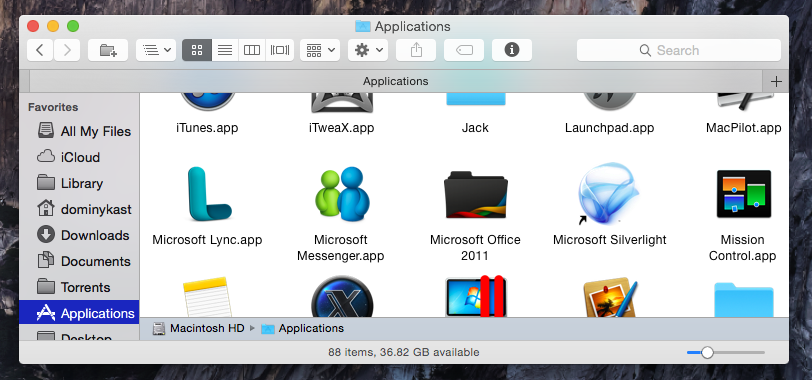Click the iTunes.app label
The image size is (812, 380).
coord(207,128)
